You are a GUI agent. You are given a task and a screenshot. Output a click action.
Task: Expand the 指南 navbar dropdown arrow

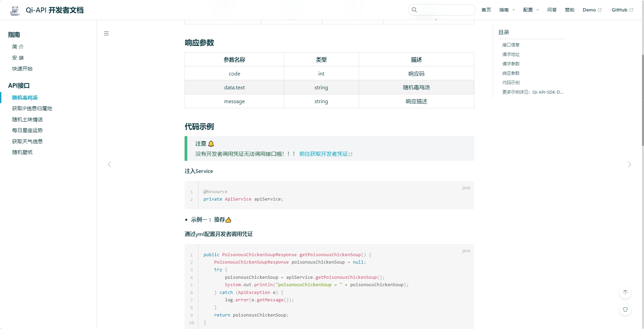tap(514, 10)
